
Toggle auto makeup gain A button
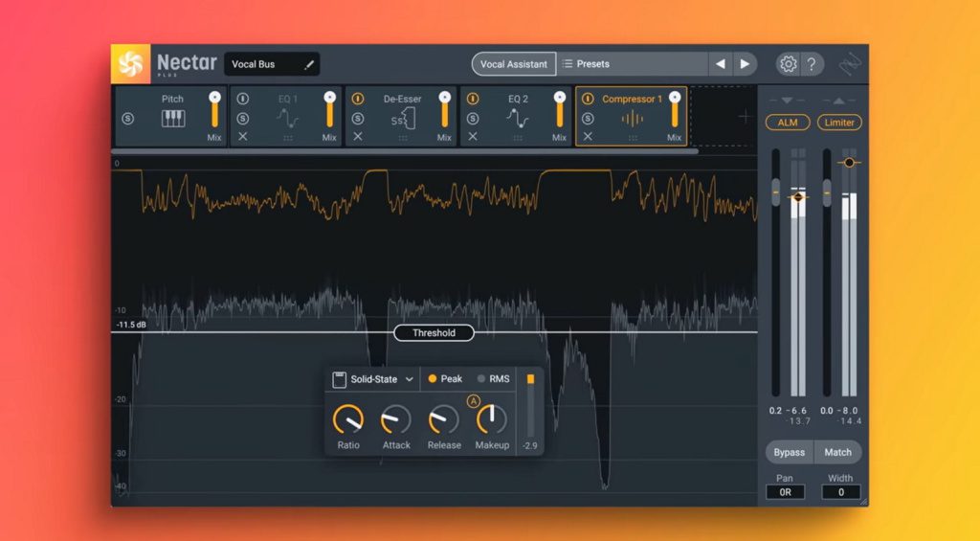point(473,401)
